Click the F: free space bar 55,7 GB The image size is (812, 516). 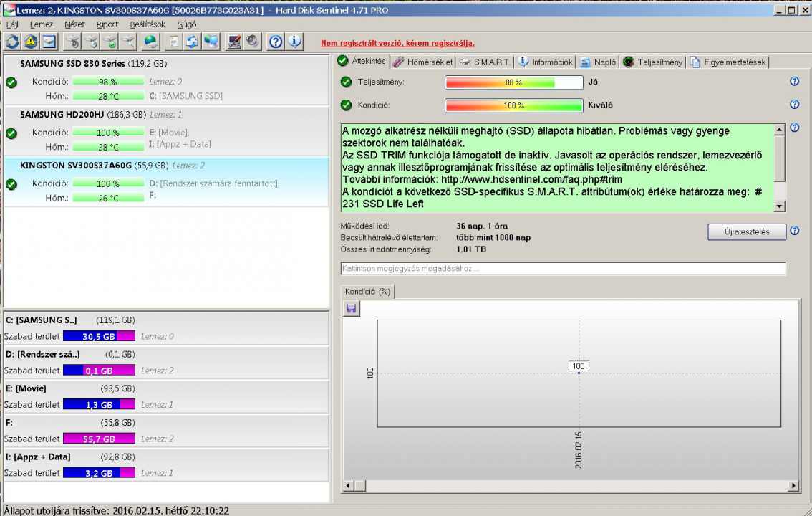(99, 439)
